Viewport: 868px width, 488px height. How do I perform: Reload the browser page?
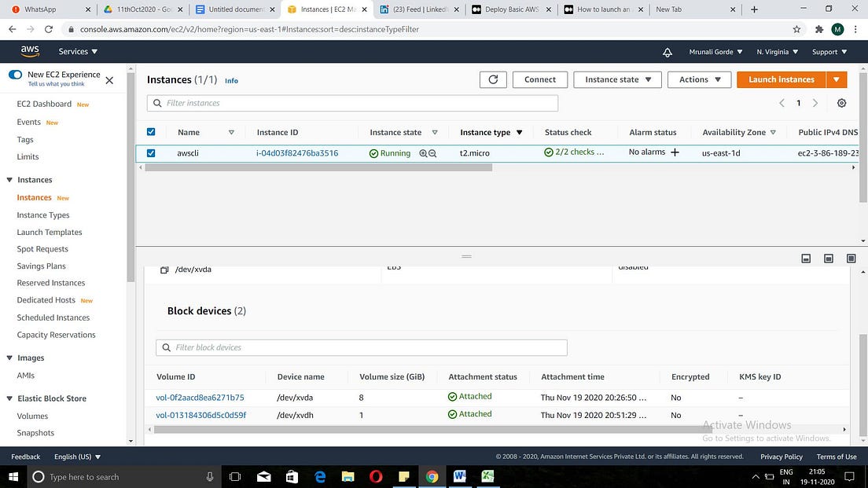click(49, 29)
